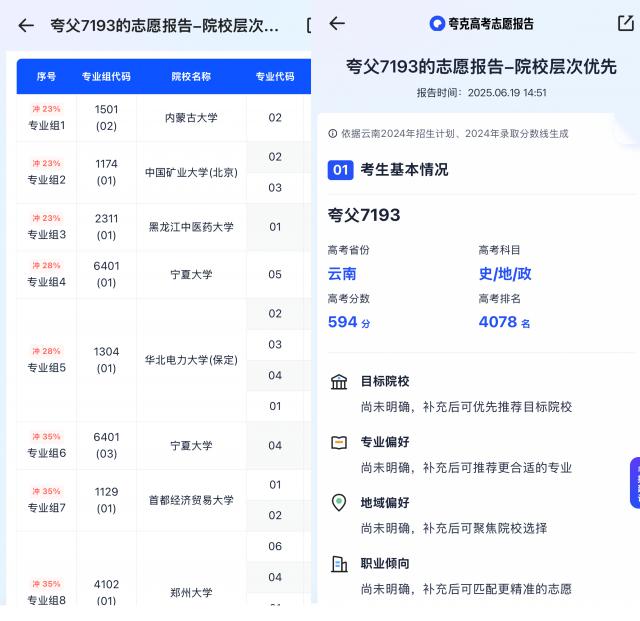The height and width of the screenshot is (621, 640).
Task: Tap the 专业组4 row label
Action: [x=46, y=282]
